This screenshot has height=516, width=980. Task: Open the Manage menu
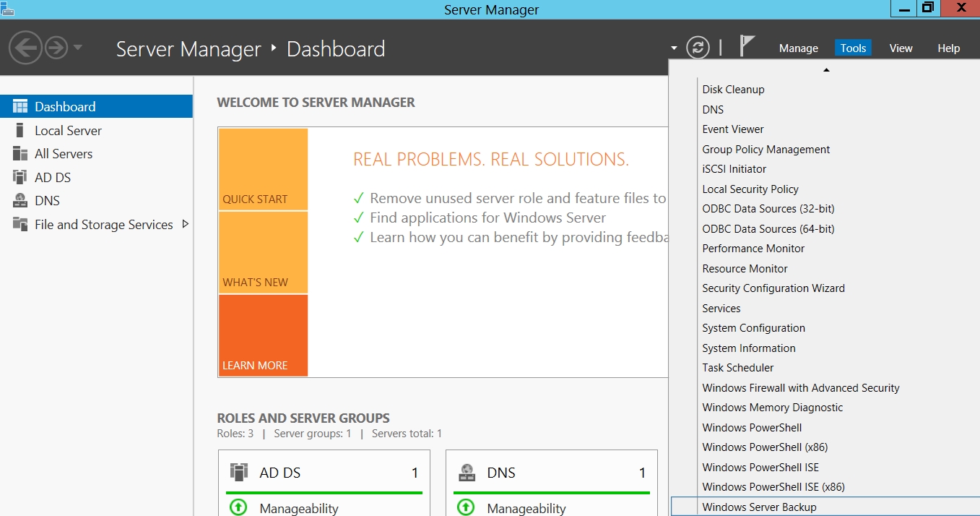(x=798, y=48)
